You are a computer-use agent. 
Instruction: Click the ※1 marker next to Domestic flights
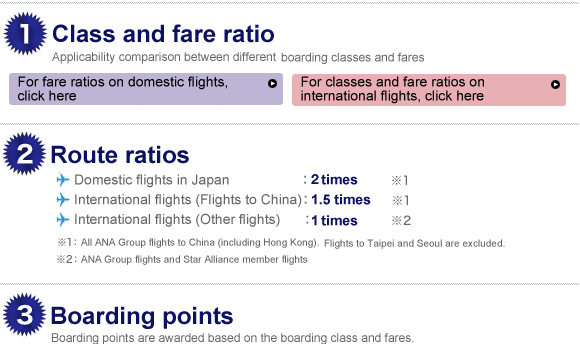click(400, 180)
